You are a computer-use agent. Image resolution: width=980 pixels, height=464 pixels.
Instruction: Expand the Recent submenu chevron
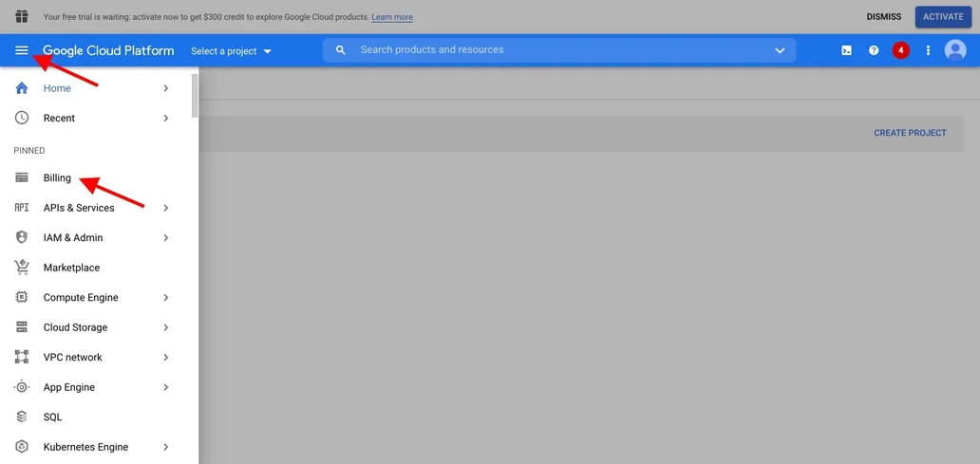tap(165, 118)
